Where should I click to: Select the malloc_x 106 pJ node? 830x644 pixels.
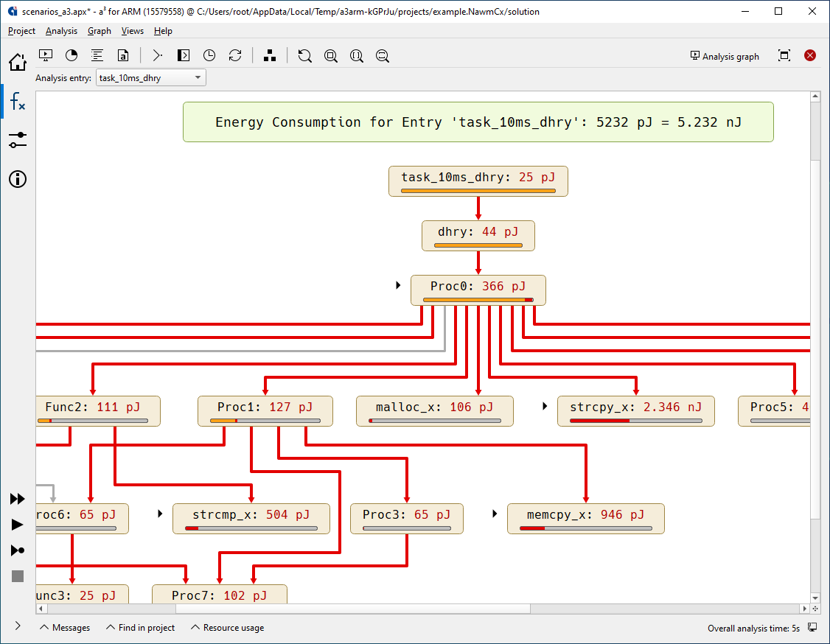[x=435, y=411]
